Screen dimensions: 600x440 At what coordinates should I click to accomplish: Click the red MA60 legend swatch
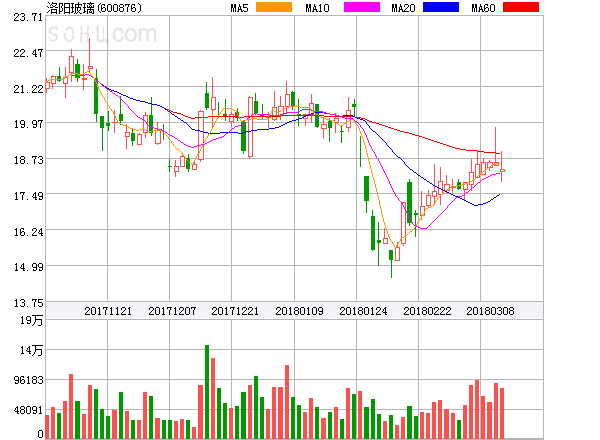521,7
